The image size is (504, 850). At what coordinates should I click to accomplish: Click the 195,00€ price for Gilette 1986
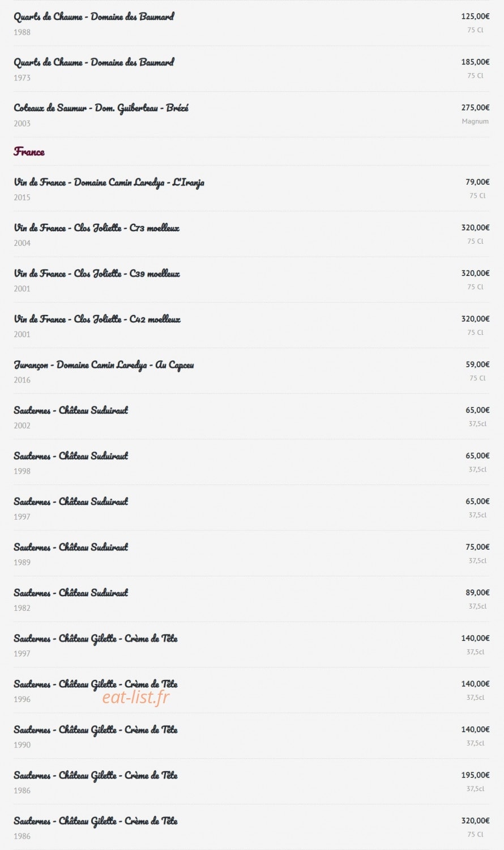pos(475,775)
